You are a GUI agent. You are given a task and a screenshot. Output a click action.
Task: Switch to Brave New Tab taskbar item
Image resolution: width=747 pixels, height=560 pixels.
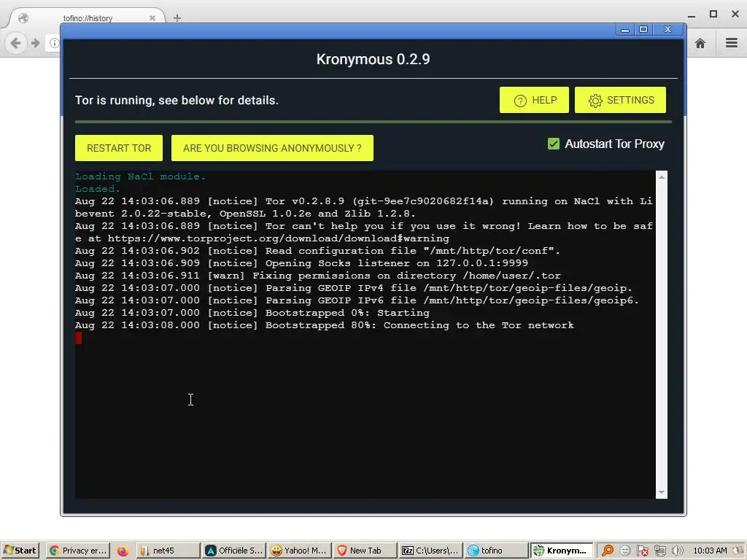[x=365, y=551]
